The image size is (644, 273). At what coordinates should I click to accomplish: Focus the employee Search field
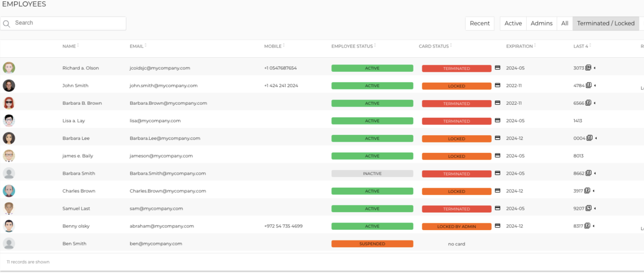pyautogui.click(x=63, y=23)
